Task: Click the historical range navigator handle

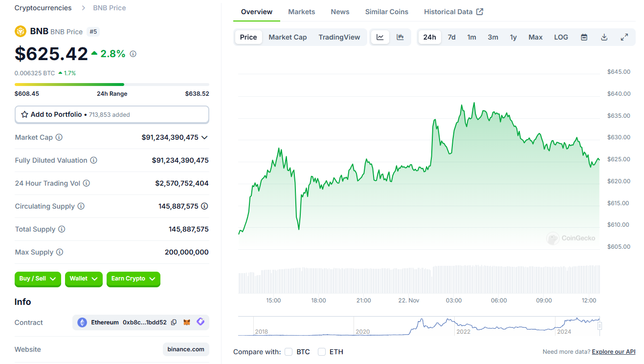Action: 600,326
